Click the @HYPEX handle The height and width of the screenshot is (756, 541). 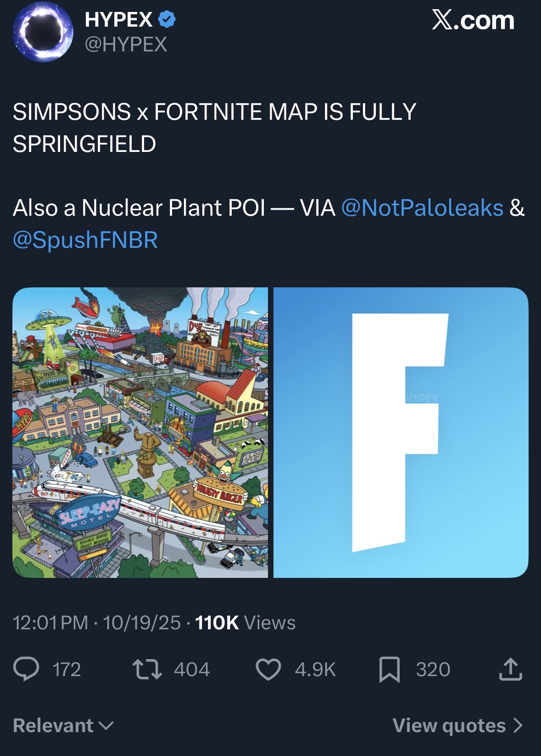(126, 45)
